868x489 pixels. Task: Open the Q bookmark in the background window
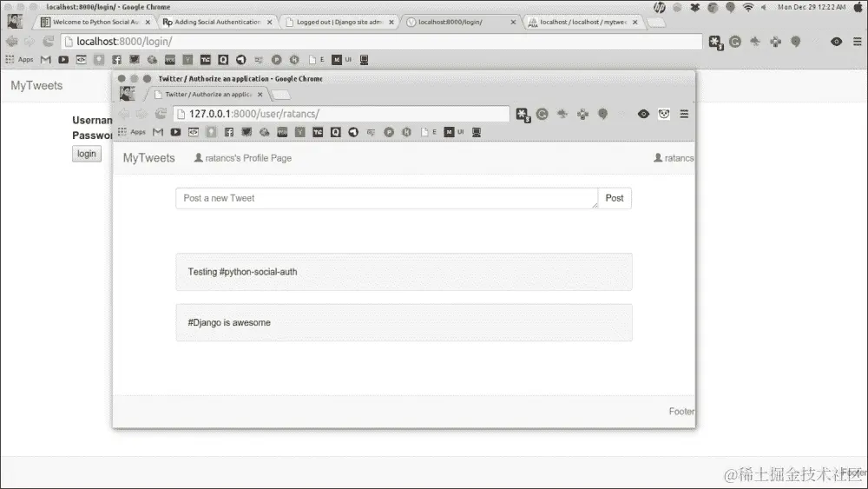223,59
